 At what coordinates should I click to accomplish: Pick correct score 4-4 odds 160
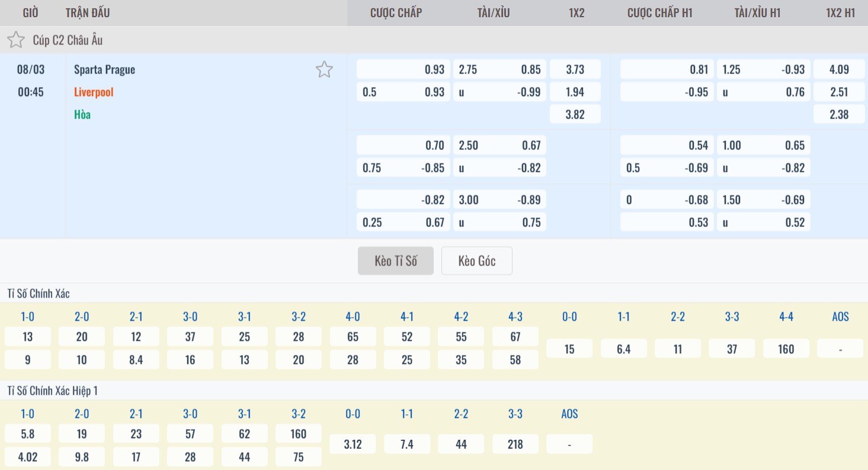[786, 348]
